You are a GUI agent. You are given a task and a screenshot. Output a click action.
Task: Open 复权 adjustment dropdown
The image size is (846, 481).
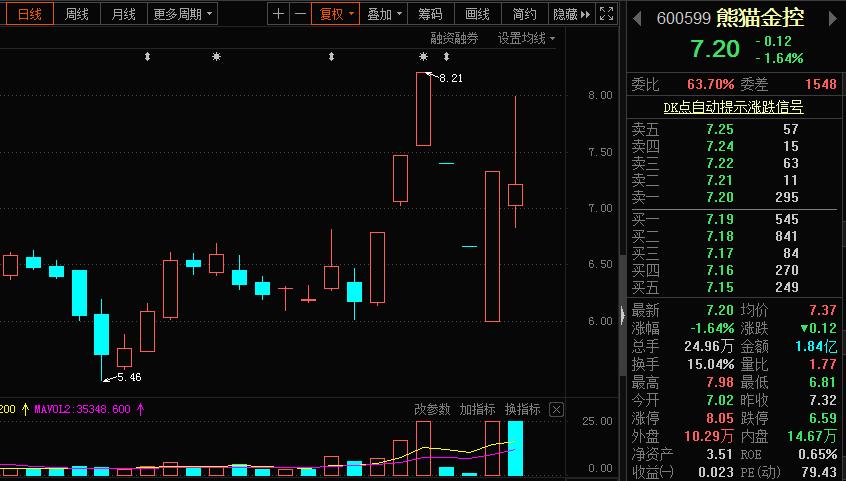tap(336, 14)
